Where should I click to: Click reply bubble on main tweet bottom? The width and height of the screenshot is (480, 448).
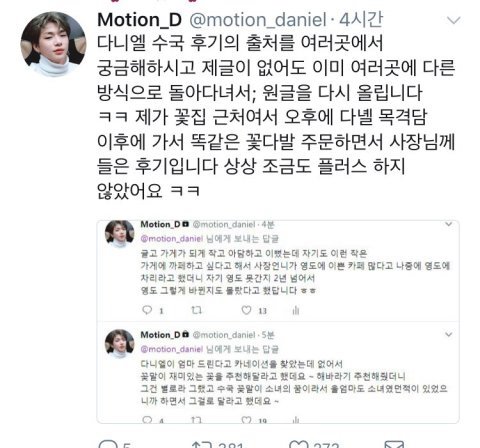click(108, 445)
